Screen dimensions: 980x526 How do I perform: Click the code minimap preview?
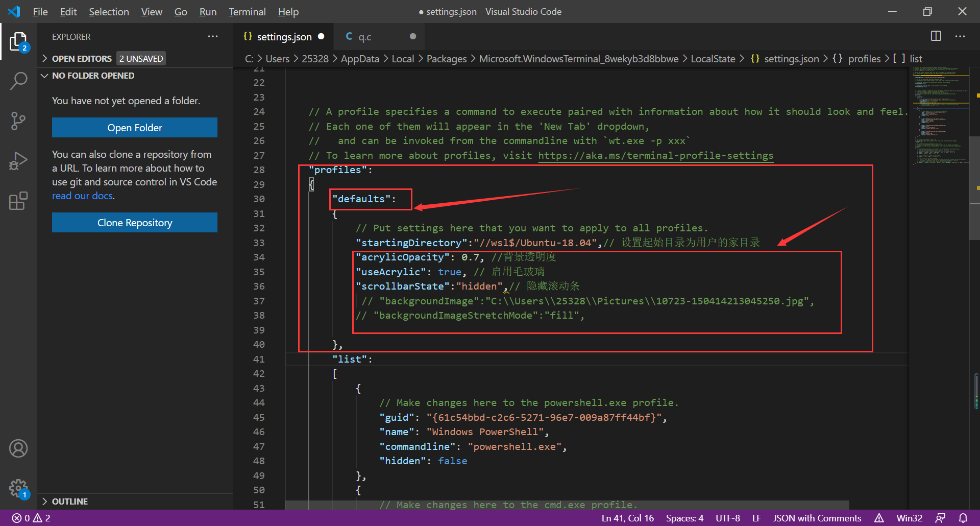pyautogui.click(x=940, y=115)
